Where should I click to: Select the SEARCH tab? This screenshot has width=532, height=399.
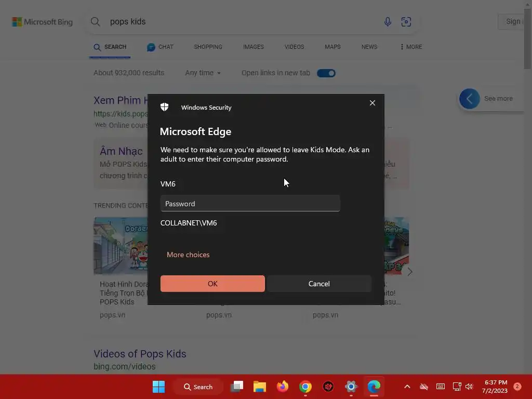tap(110, 47)
